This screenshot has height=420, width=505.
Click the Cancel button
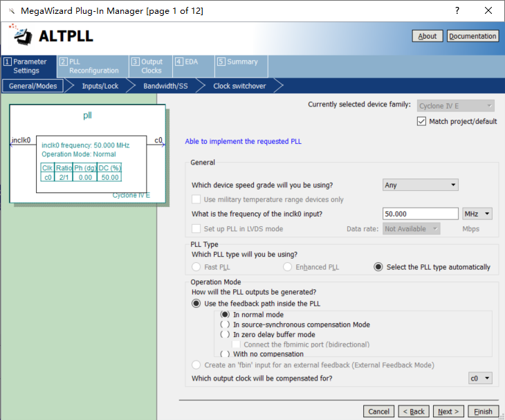tap(379, 411)
